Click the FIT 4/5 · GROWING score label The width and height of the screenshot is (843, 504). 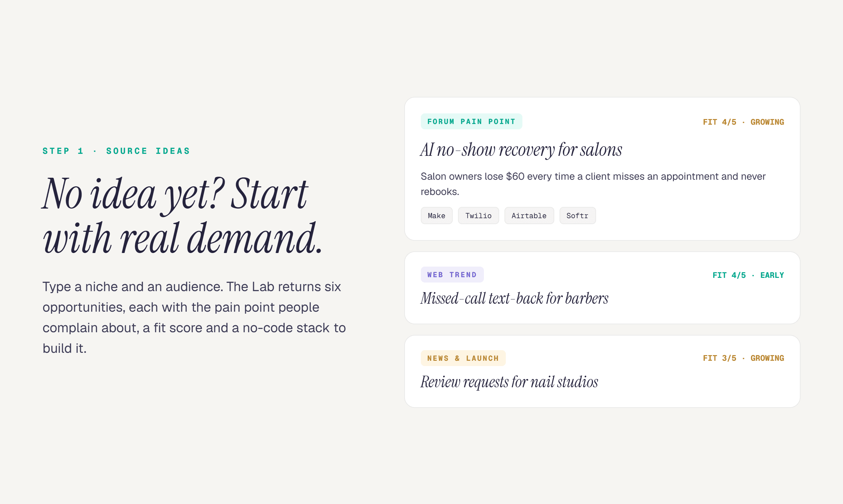(x=743, y=122)
